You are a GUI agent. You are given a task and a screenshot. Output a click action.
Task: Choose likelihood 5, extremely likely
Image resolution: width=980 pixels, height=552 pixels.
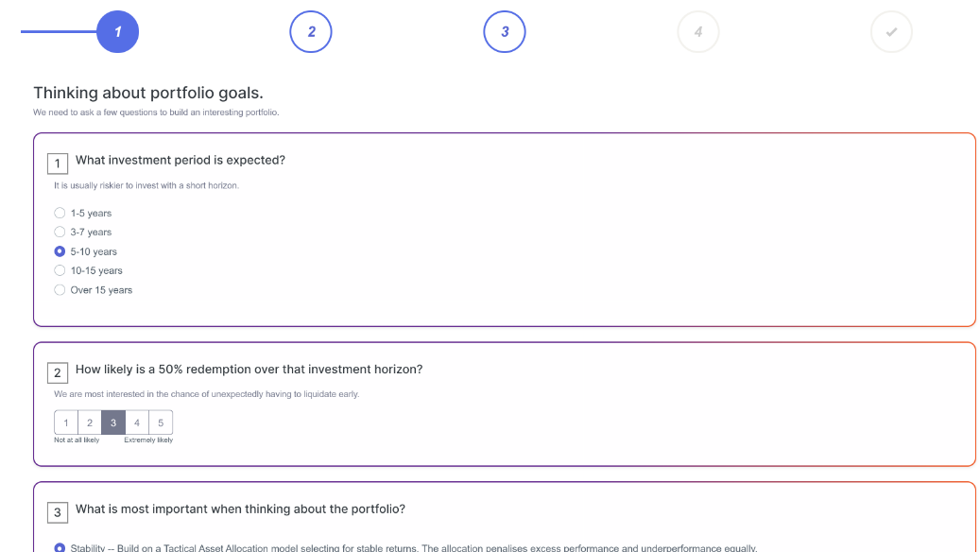(x=161, y=423)
